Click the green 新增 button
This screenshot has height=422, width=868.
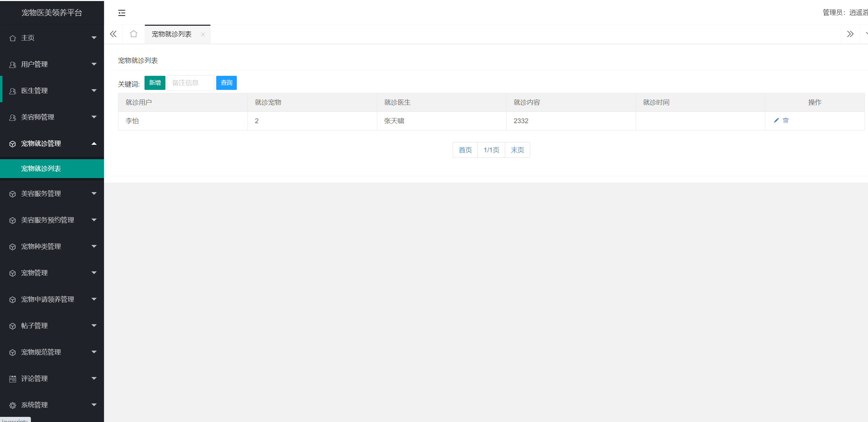point(155,83)
